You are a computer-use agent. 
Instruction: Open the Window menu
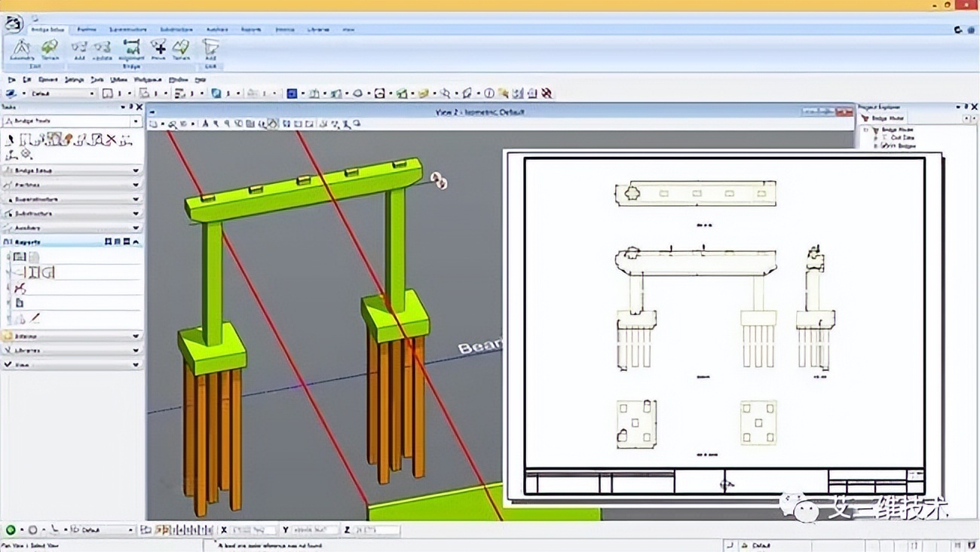pos(178,79)
